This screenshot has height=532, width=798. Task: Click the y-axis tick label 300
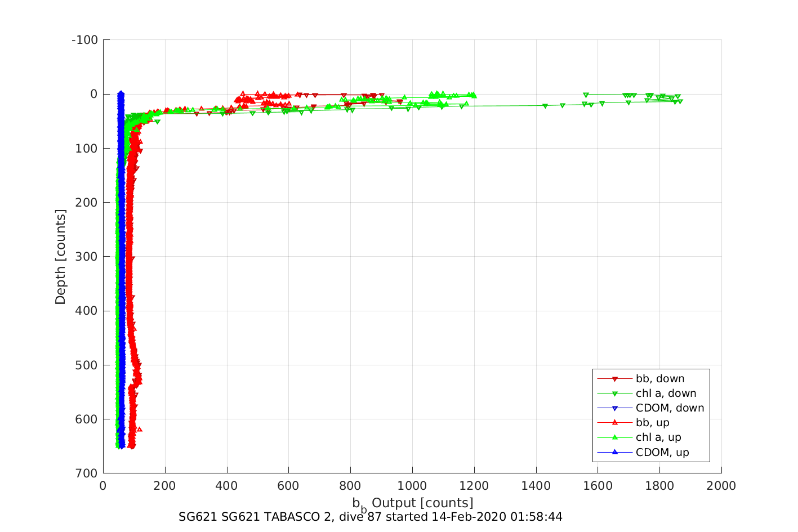pyautogui.click(x=86, y=257)
